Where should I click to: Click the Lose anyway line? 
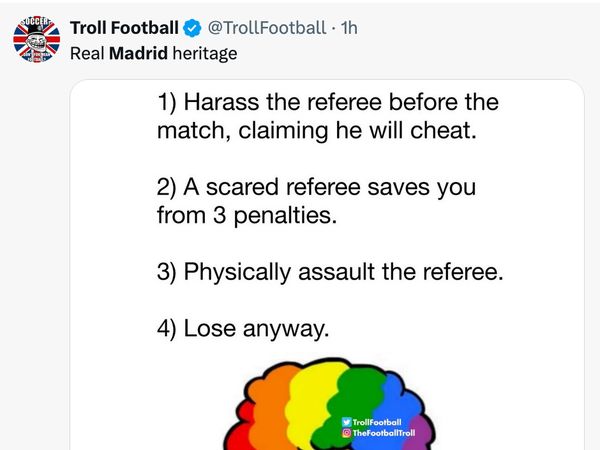243,329
